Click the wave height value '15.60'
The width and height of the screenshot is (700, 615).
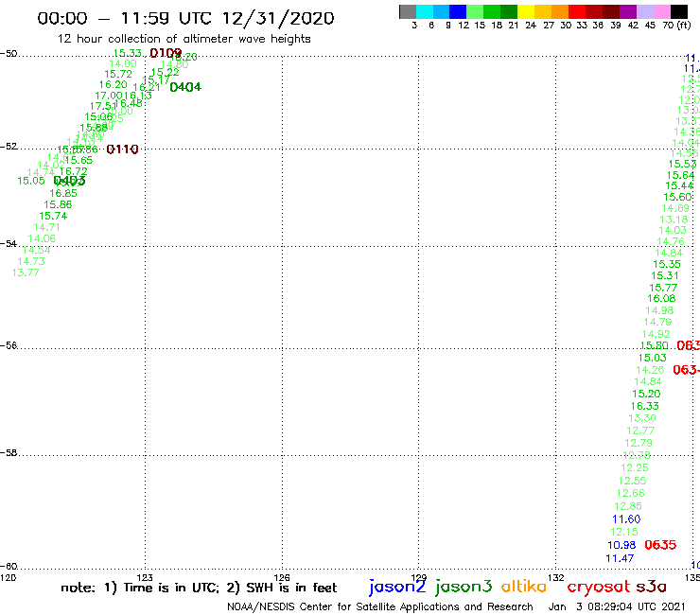coord(677,197)
